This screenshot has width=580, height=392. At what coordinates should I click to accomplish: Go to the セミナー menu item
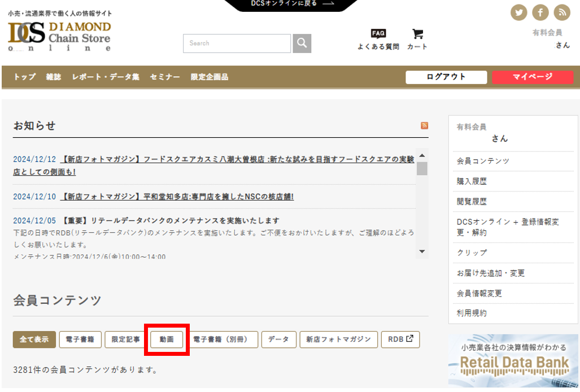(165, 77)
